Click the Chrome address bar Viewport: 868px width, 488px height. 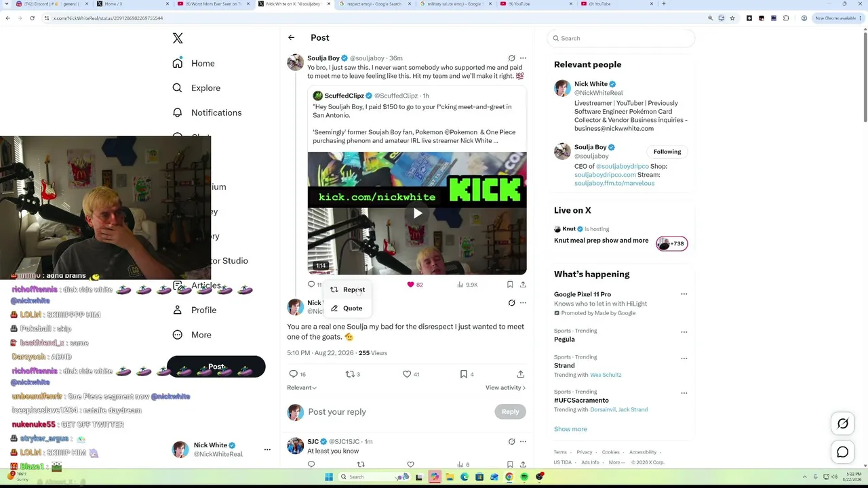pyautogui.click(x=373, y=18)
